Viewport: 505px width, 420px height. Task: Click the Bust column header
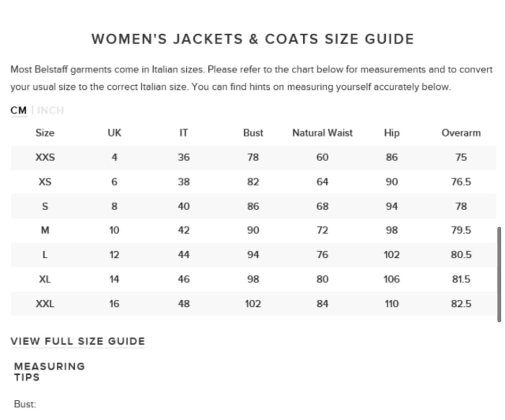[253, 133]
